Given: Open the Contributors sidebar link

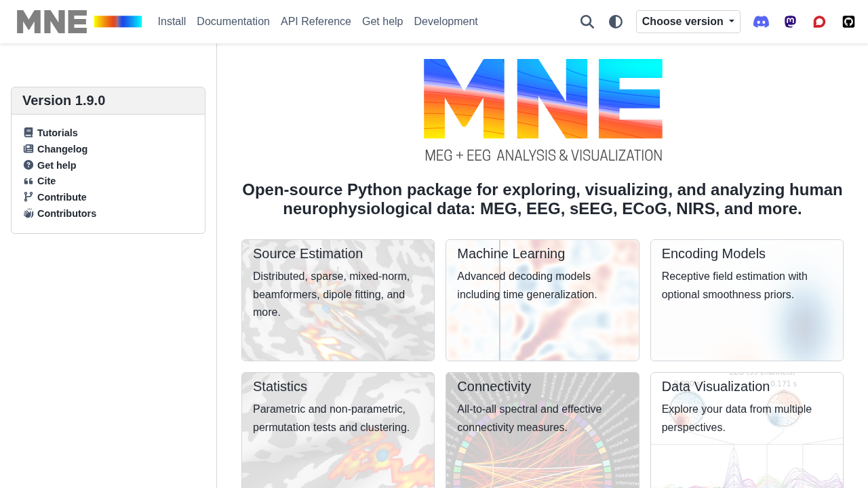Looking at the screenshot, I should 66,213.
